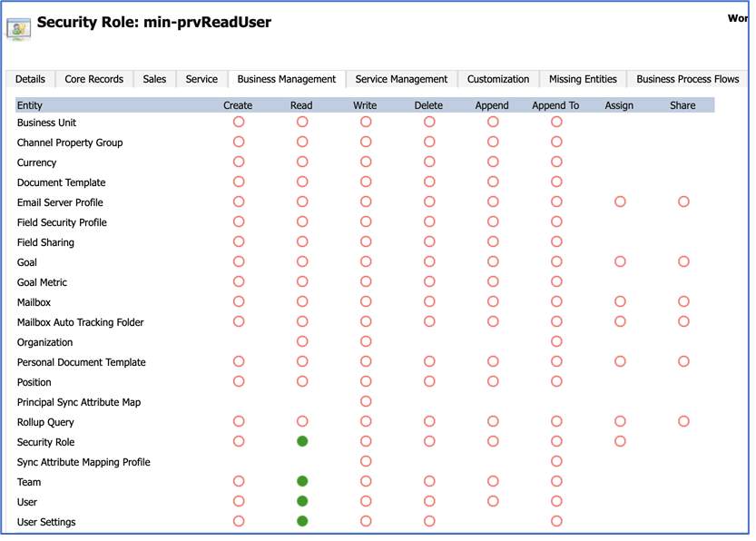Toggle Share privilege for Rollup Query

(x=683, y=421)
